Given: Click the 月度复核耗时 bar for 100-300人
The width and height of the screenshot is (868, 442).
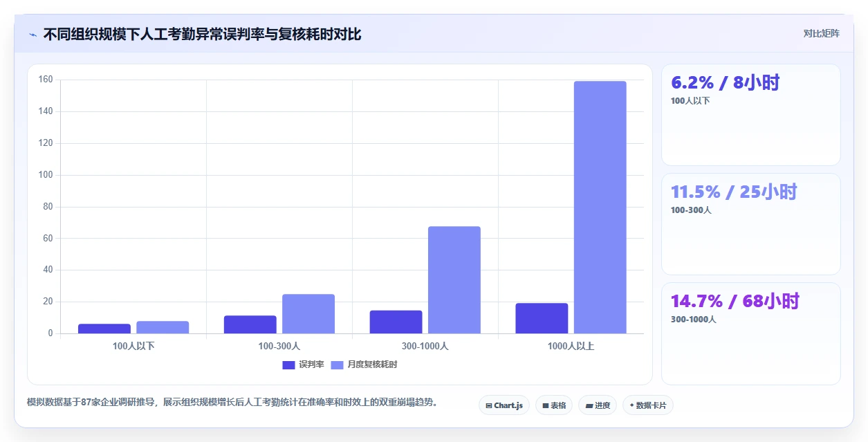Looking at the screenshot, I should click(x=308, y=314).
